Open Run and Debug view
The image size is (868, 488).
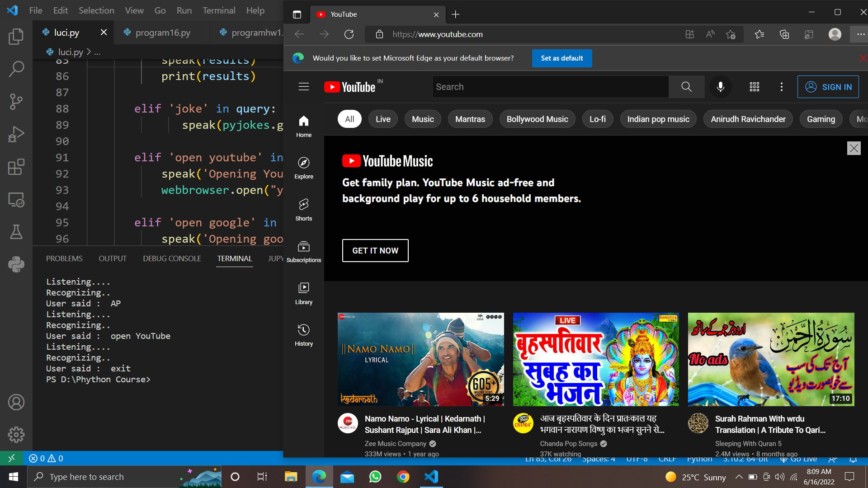click(16, 134)
